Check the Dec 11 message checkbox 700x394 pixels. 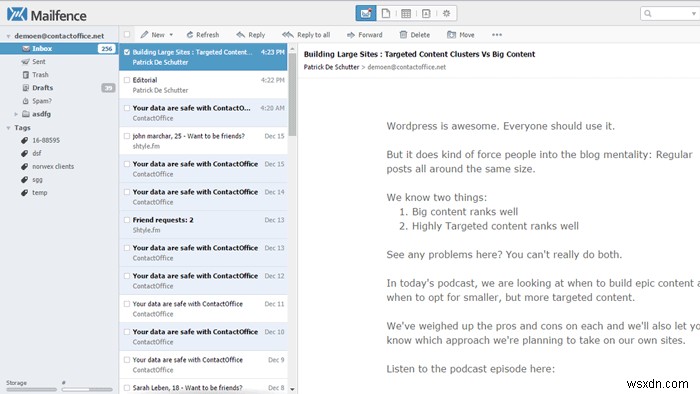point(127,304)
